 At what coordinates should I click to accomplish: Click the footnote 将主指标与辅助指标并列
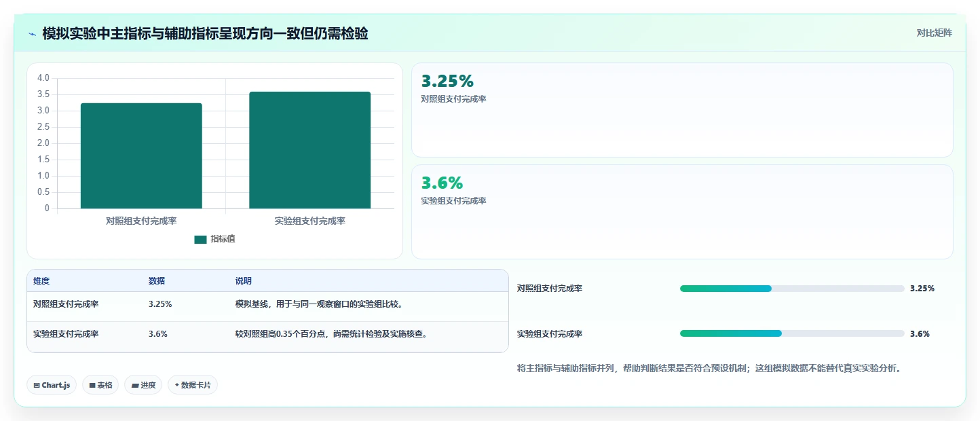[709, 369]
